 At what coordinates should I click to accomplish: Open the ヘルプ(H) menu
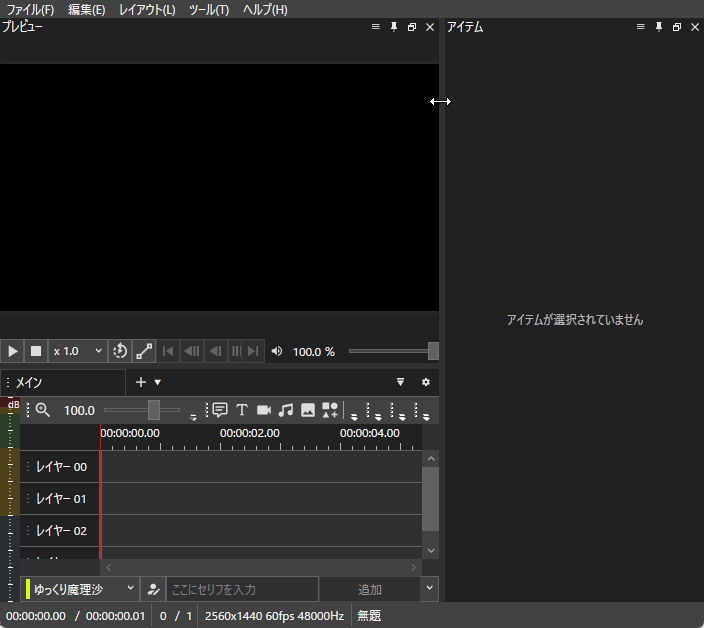pyautogui.click(x=265, y=9)
